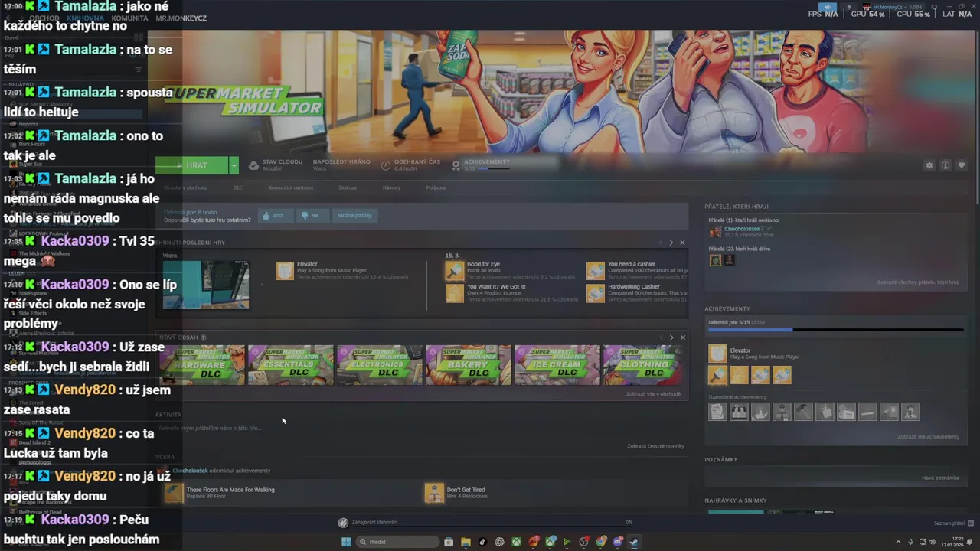Image resolution: width=980 pixels, height=551 pixels.
Task: Open game settings gear icon
Action: click(x=929, y=165)
